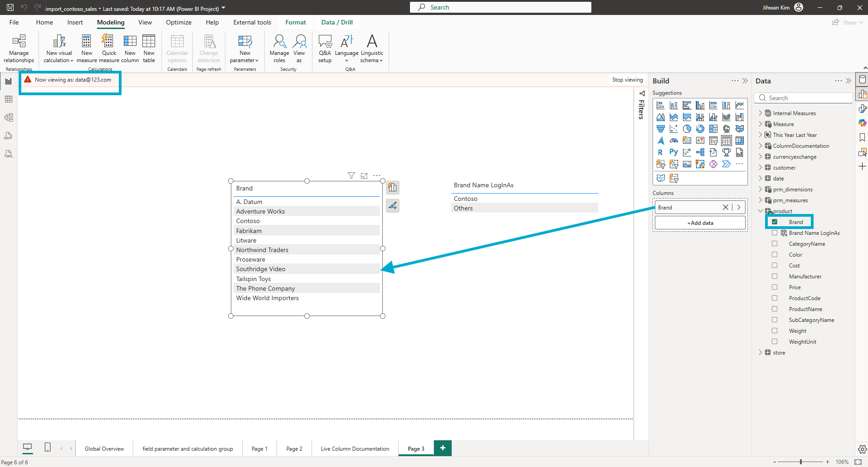Screen dimensions: 868x467
Task: Open Quick measure tool
Action: coord(109,49)
